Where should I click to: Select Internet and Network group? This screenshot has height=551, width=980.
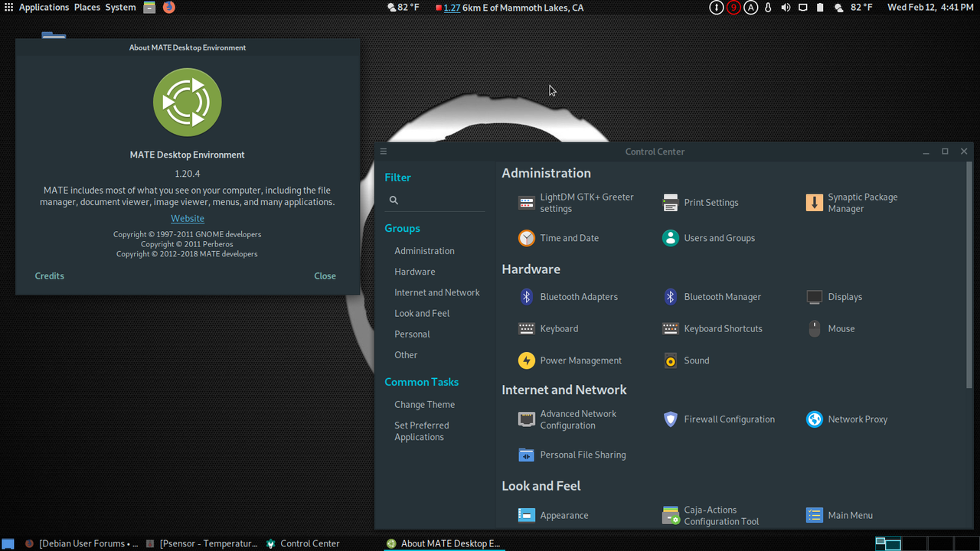(x=437, y=292)
